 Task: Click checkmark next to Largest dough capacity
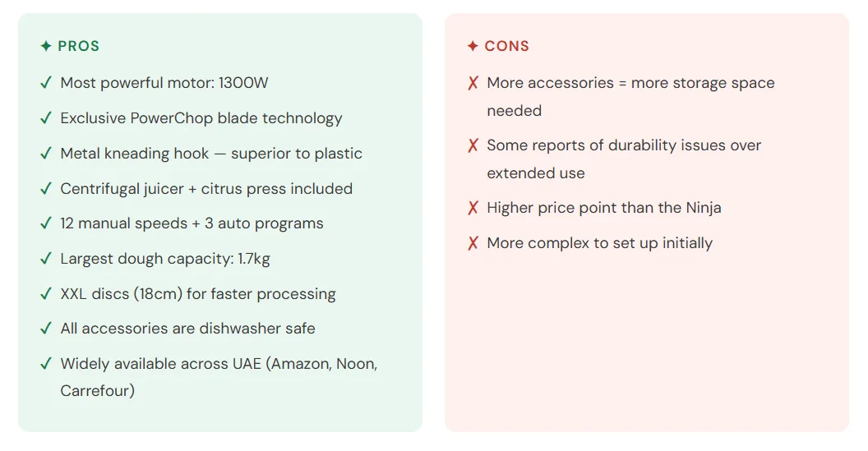point(46,259)
